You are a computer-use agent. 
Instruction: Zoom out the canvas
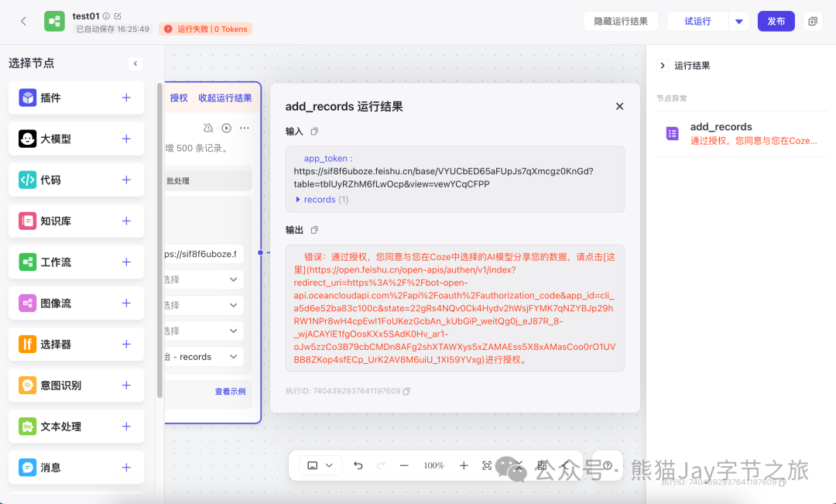[x=404, y=465]
